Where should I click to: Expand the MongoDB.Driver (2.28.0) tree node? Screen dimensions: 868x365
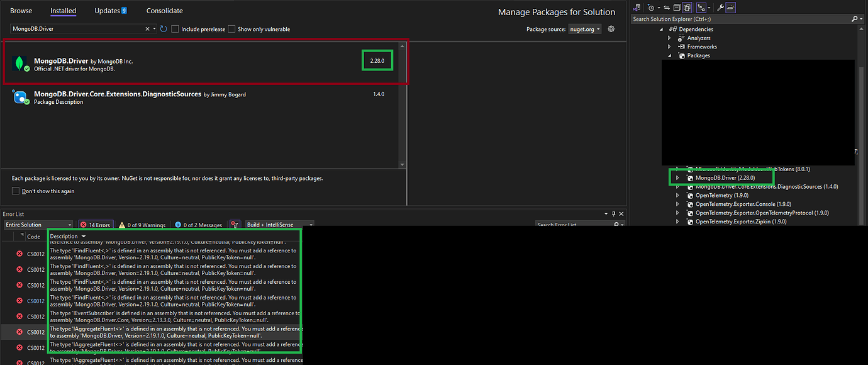(677, 177)
